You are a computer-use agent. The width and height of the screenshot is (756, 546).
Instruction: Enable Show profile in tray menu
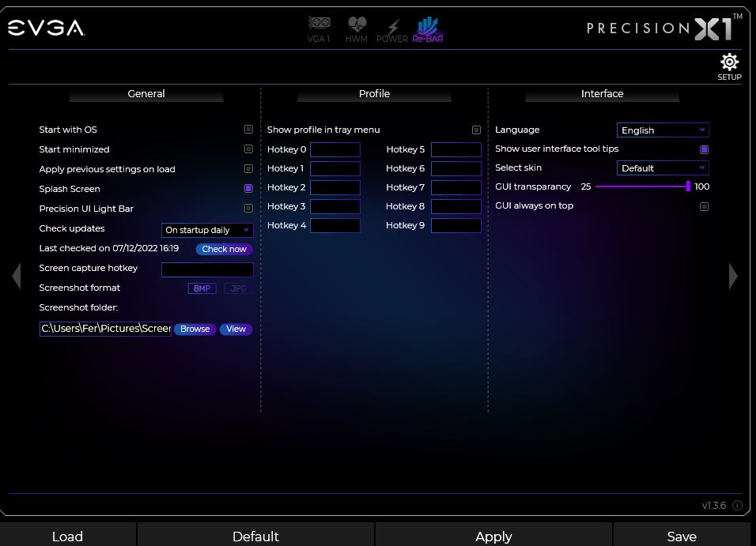(476, 130)
